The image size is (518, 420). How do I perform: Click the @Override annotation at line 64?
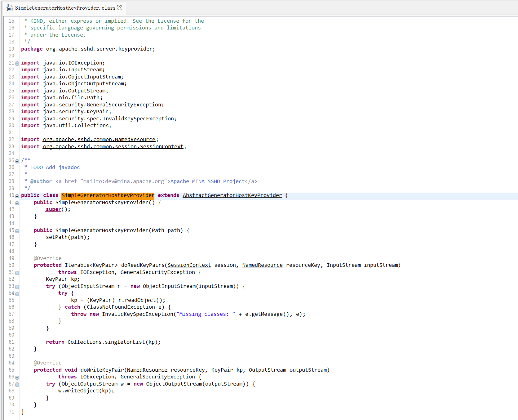click(48, 363)
